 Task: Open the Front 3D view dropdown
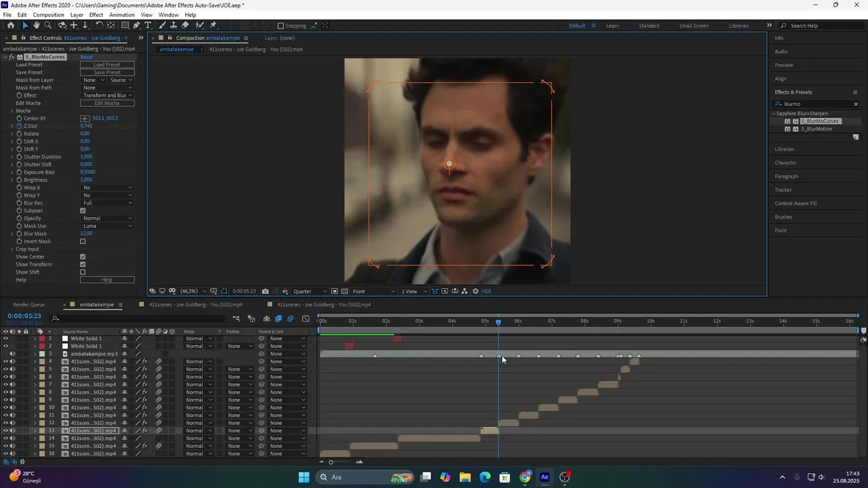click(x=374, y=291)
